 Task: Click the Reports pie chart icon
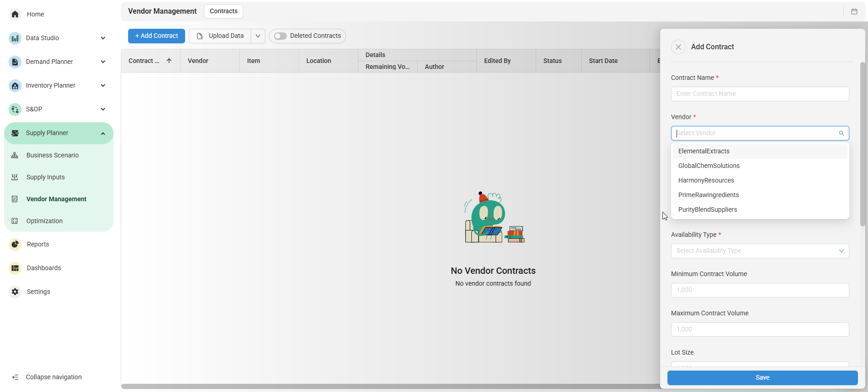click(15, 244)
